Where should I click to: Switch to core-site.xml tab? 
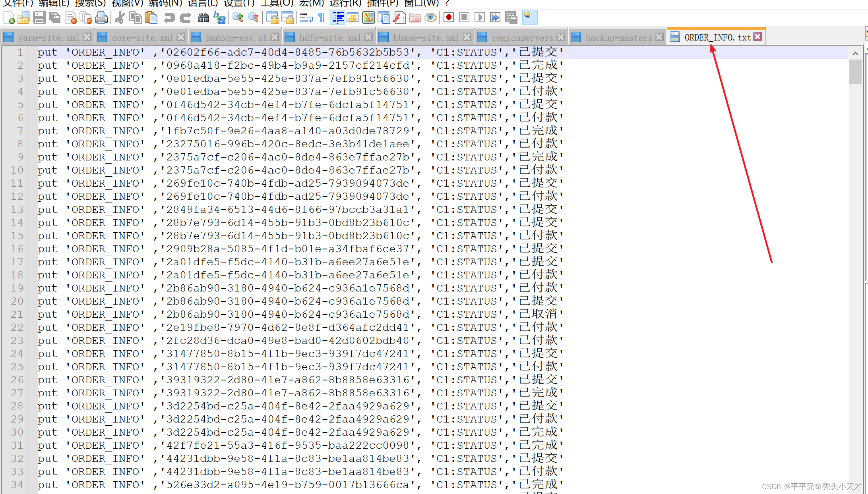[142, 38]
